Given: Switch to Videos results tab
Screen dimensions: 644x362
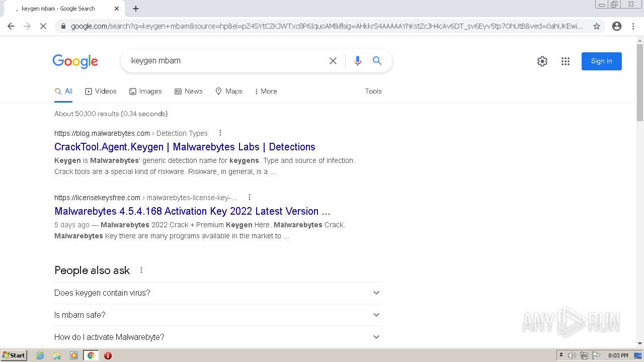Looking at the screenshot, I should point(101,91).
